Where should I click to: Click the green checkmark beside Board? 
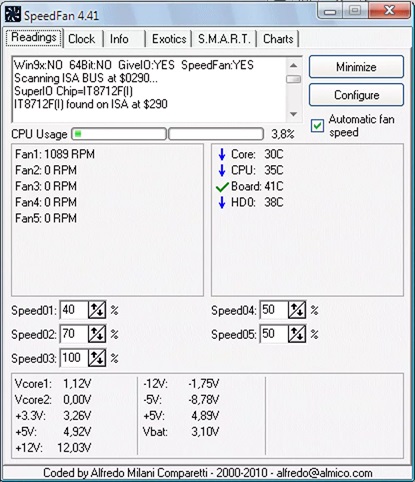(x=222, y=187)
